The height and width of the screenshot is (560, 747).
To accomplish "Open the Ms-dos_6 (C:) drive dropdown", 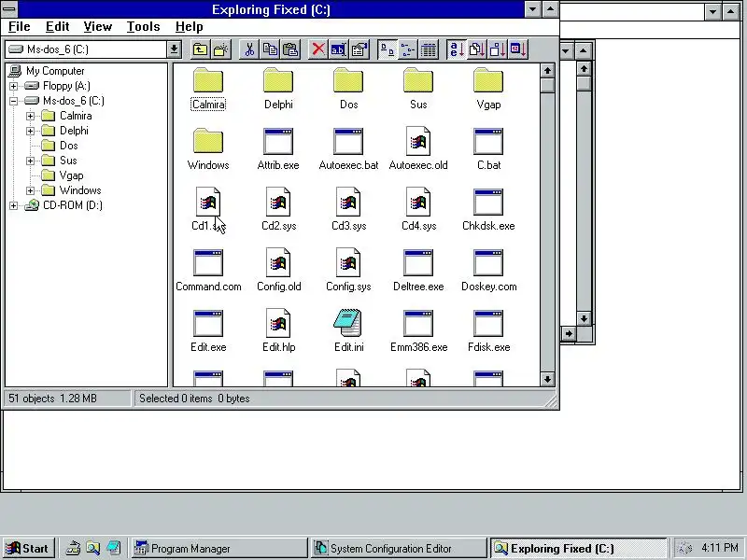I will pyautogui.click(x=174, y=49).
